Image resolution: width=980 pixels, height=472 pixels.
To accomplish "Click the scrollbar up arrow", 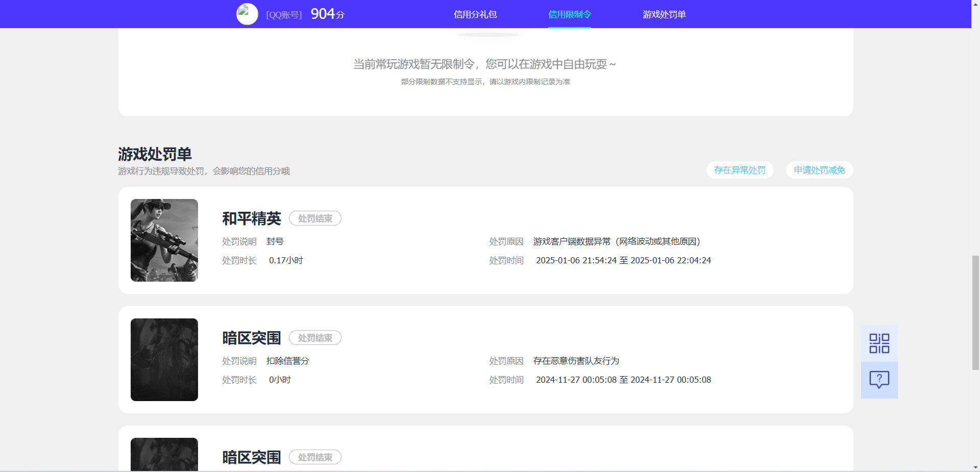I will point(975,4).
